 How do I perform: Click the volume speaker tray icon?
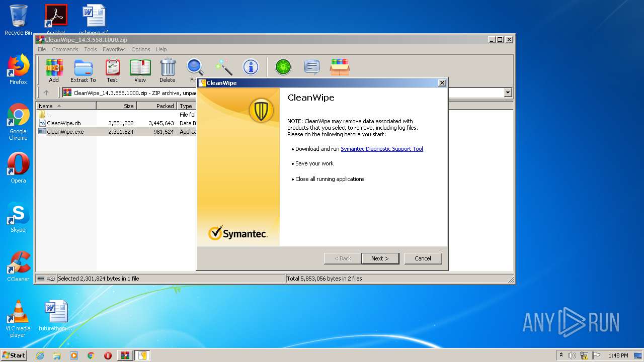[572, 355]
